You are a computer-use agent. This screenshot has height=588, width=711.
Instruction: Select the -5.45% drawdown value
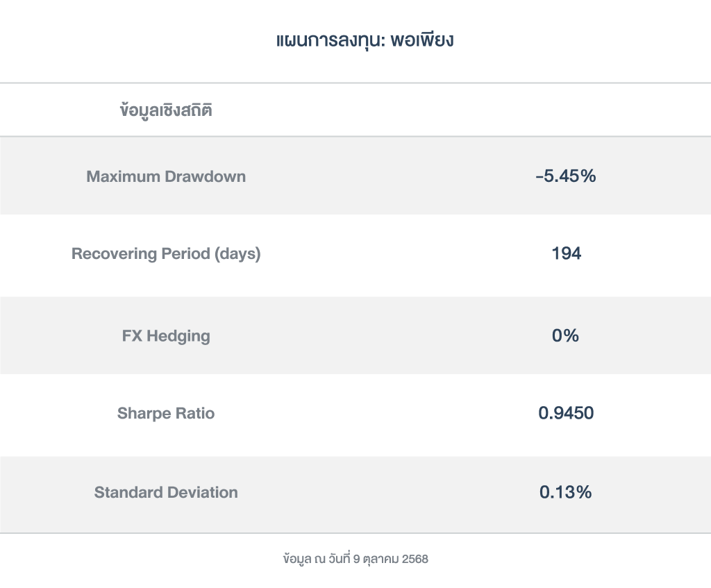coord(566,176)
